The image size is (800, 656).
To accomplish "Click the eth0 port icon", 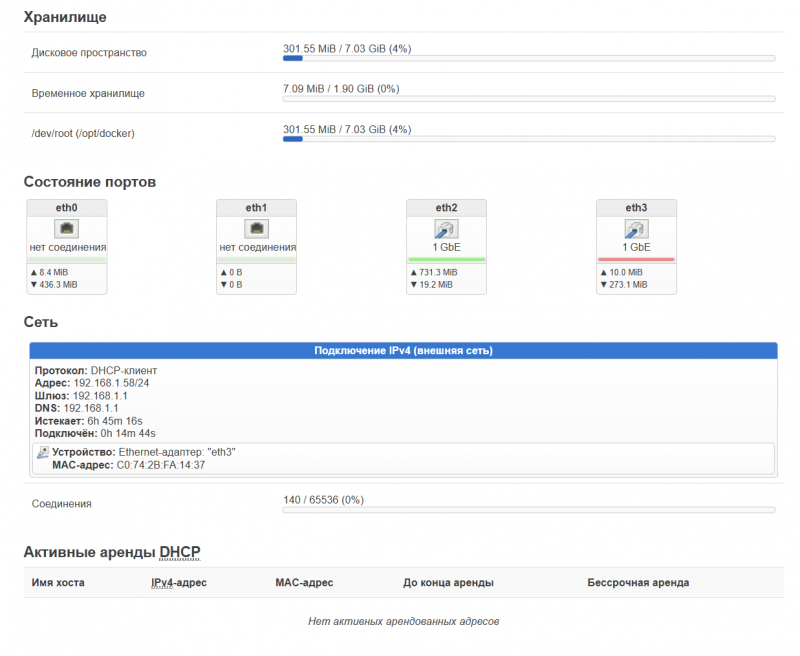I will (x=66, y=229).
